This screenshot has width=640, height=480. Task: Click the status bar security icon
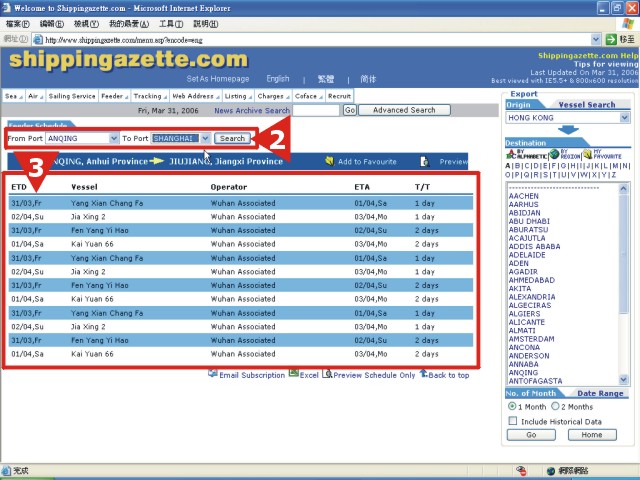521,470
